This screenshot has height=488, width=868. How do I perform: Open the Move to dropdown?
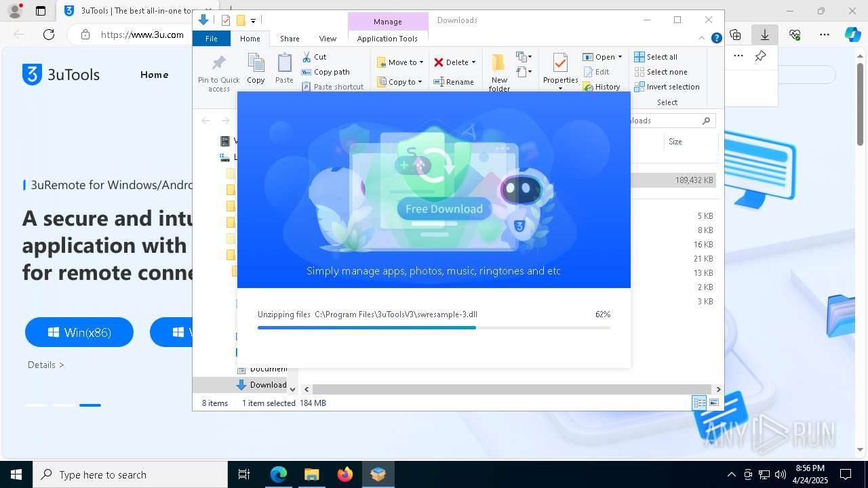click(x=400, y=62)
